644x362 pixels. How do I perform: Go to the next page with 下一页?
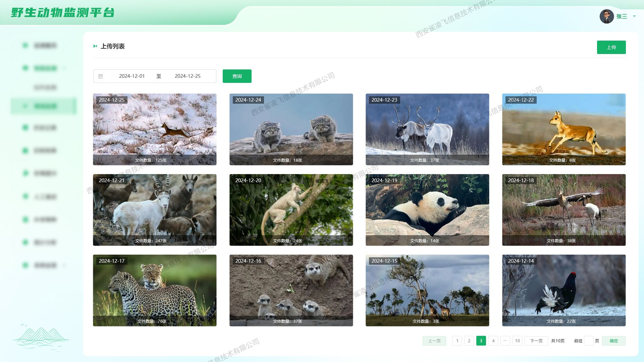(536, 341)
